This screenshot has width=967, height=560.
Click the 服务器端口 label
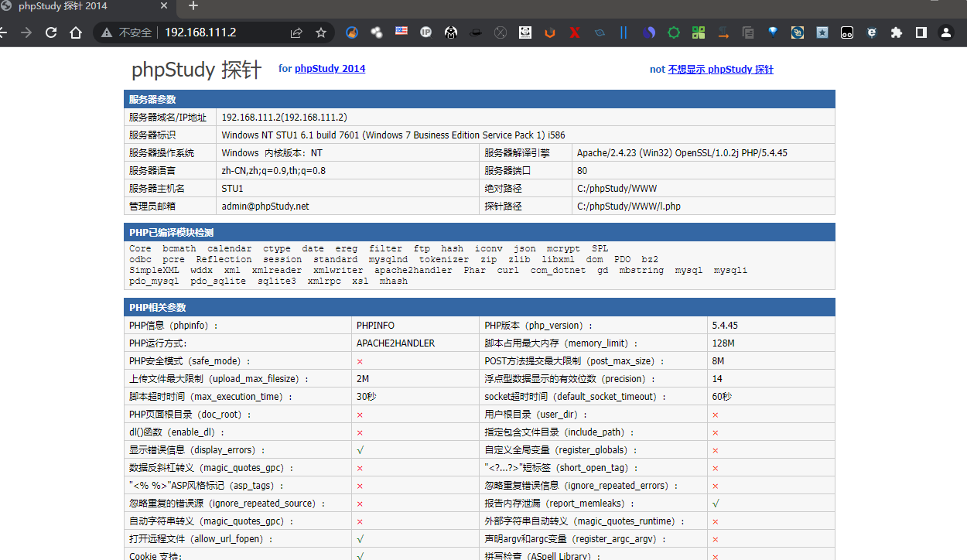[508, 171]
